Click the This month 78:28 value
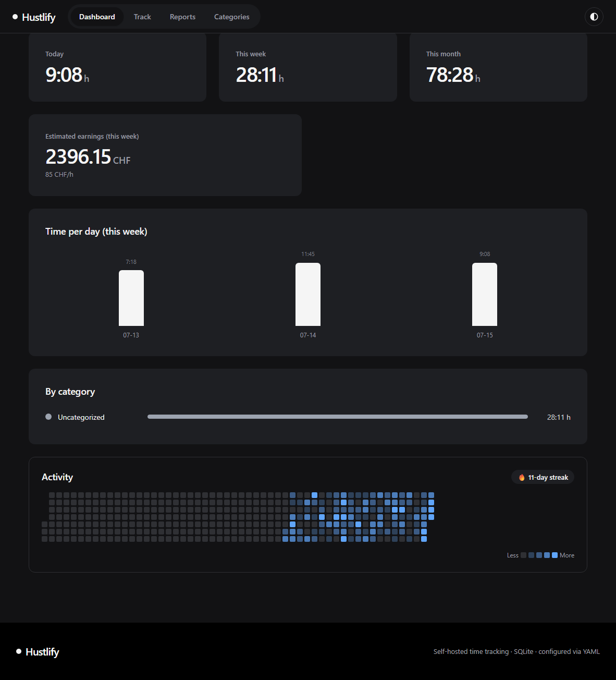Viewport: 616px width, 680px height. point(453,75)
